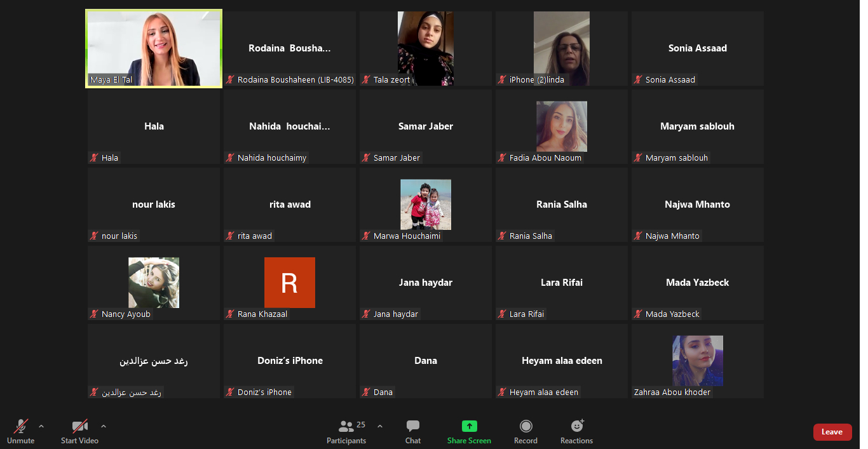
Task: Click muted mic icon beside Nahida houchaimy label
Action: pos(230,158)
